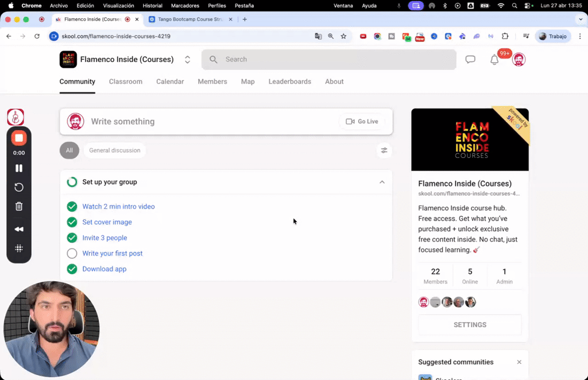The height and width of the screenshot is (380, 588).
Task: Open the SETTINGS button in group card
Action: pos(470,325)
